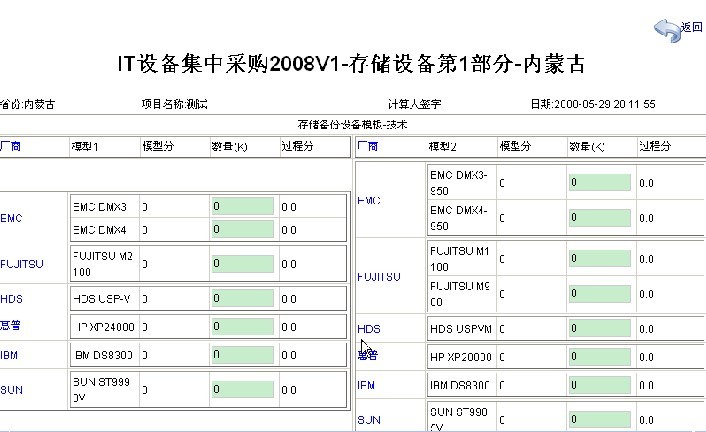Click the quantity field for IBM DS8300 in 模型2 table

600,385
